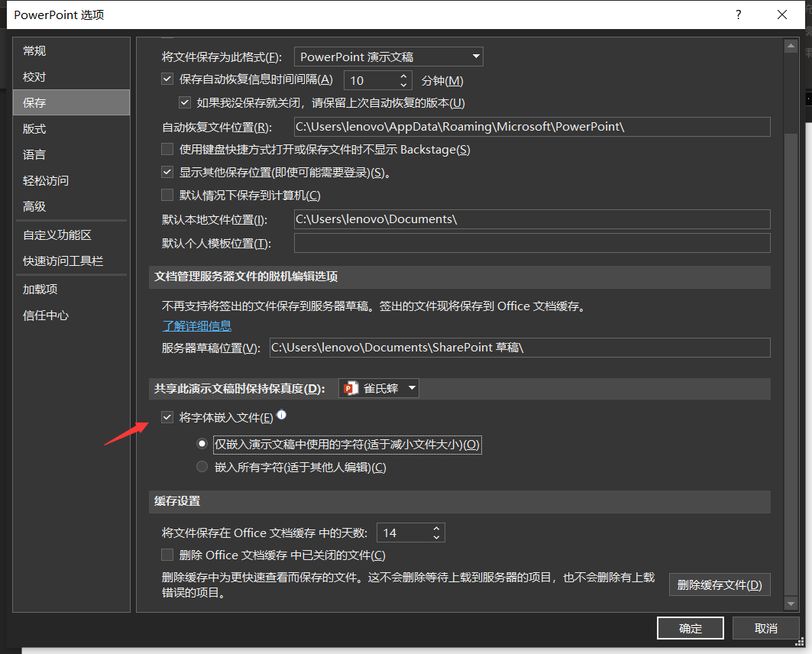Select 嵌入所有字符 radio option
812x654 pixels.
point(202,467)
